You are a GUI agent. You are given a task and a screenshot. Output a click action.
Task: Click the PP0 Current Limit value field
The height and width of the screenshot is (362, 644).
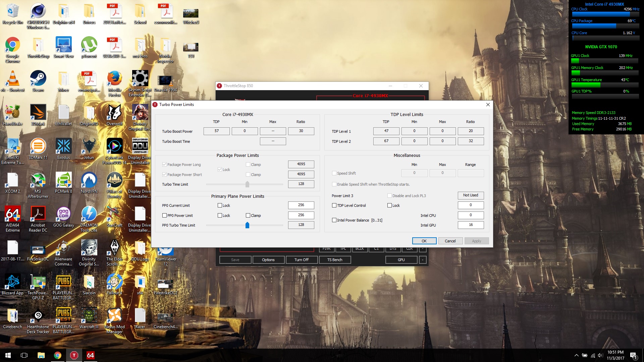tap(301, 205)
